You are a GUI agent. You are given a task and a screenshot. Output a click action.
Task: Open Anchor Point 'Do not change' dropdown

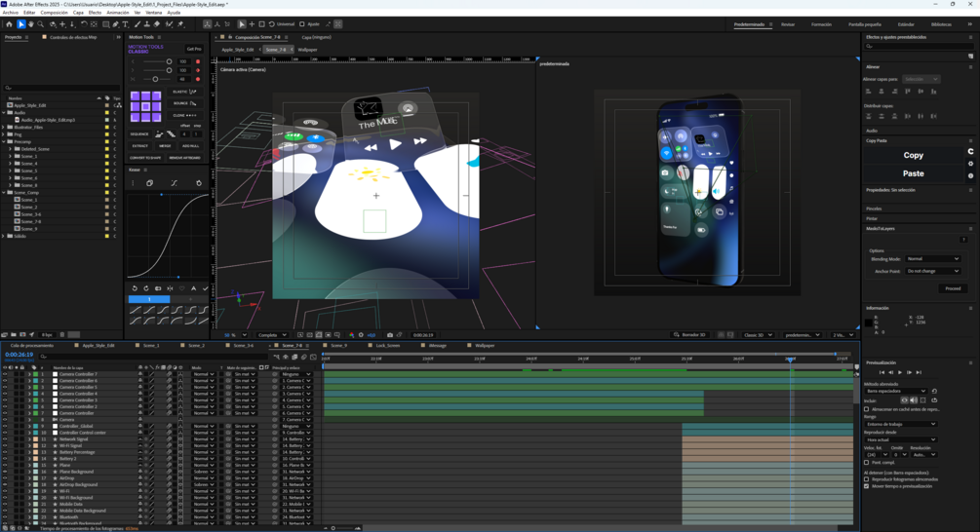pos(932,271)
